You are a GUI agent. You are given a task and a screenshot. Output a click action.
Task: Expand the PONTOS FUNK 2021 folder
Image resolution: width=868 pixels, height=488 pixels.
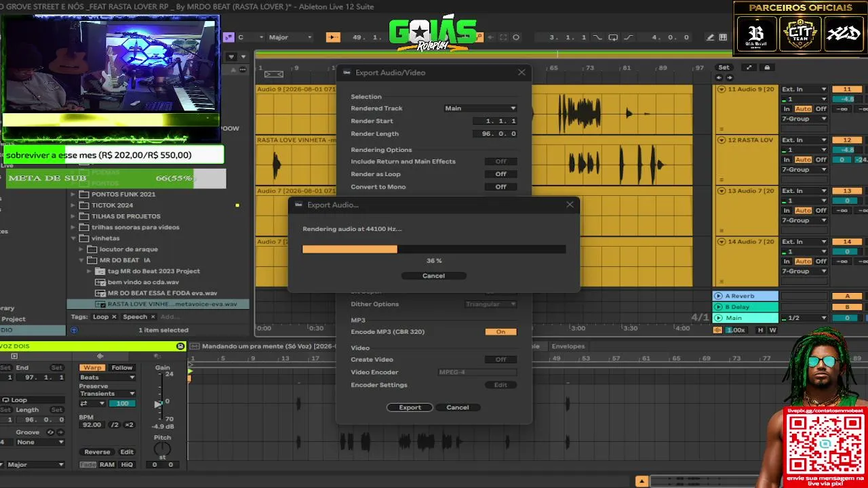pos(74,194)
